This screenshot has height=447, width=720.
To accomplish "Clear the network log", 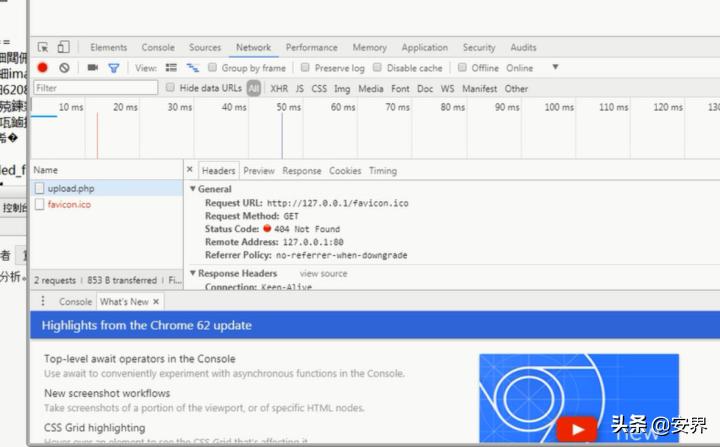I will click(x=64, y=68).
